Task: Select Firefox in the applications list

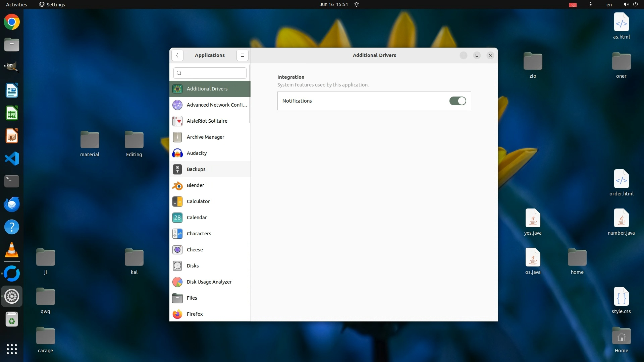Action: point(195,314)
